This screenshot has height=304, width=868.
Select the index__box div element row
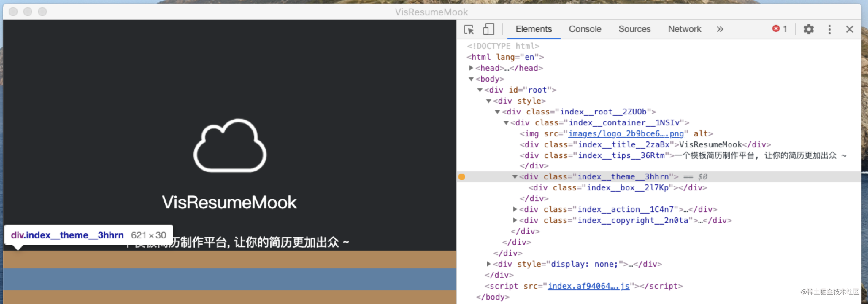[x=618, y=188]
